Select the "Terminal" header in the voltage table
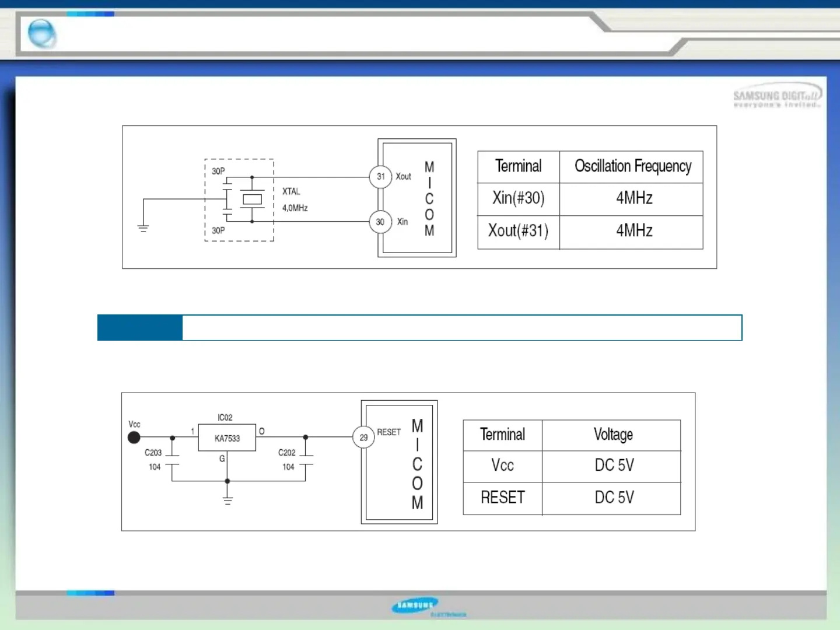 (x=502, y=435)
